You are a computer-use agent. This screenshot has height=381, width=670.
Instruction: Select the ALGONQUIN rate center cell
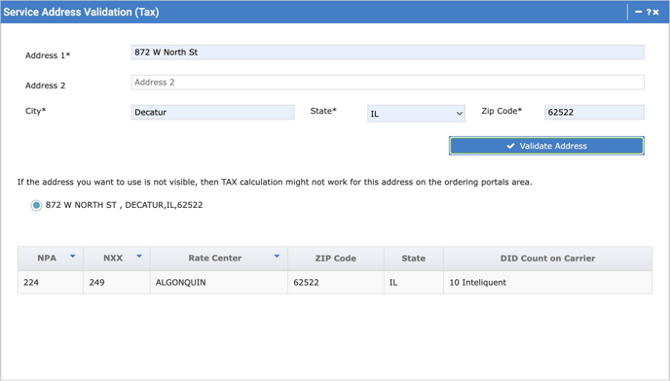click(219, 282)
